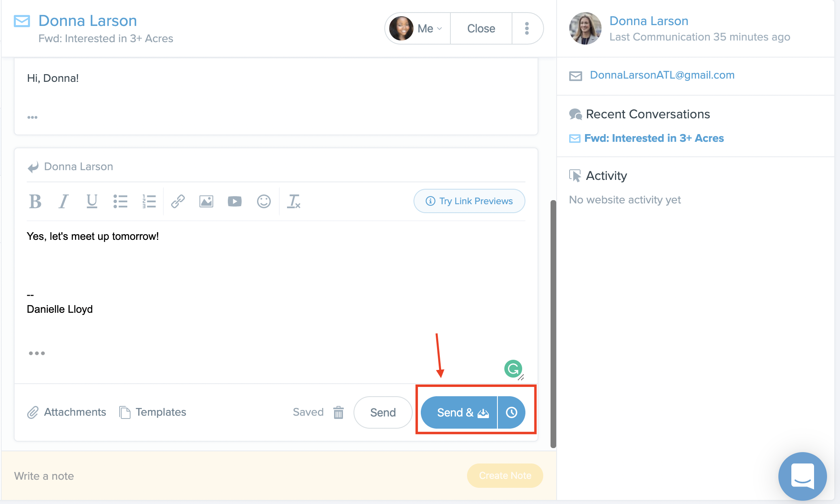Open the Grammarly assistant icon

pos(513,369)
